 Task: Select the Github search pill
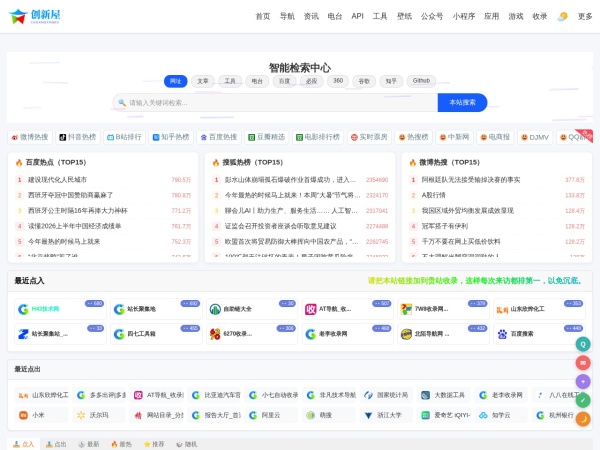coord(421,81)
